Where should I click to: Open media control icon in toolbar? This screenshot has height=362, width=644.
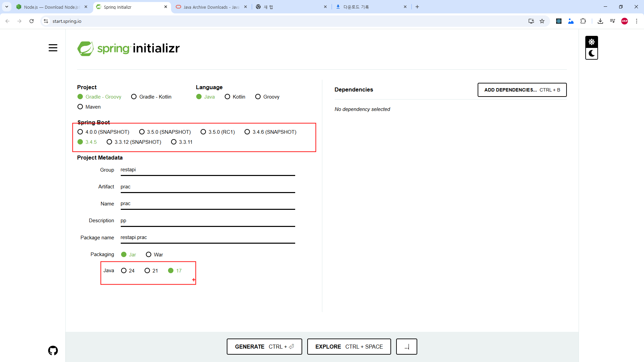(612, 21)
